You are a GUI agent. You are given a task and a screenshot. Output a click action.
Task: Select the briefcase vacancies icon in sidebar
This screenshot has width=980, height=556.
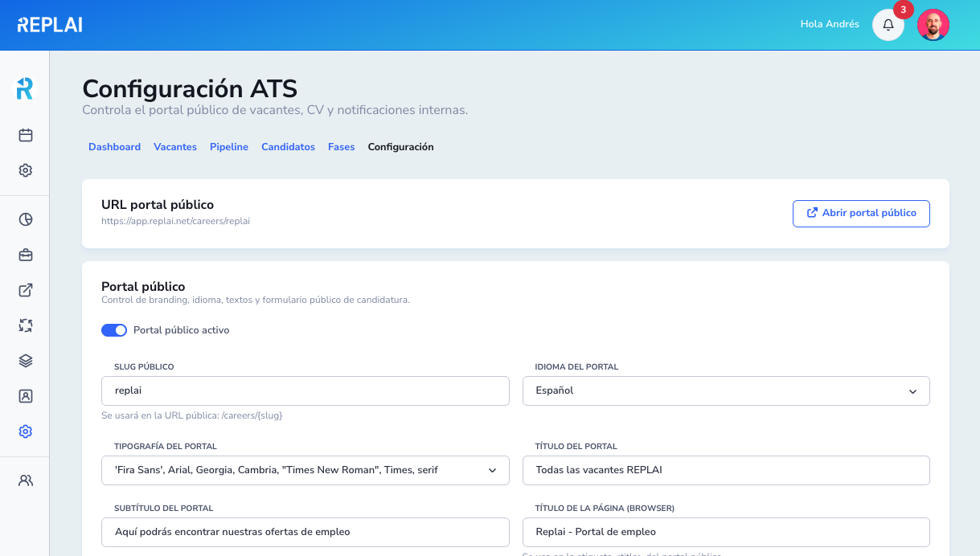pyautogui.click(x=25, y=254)
